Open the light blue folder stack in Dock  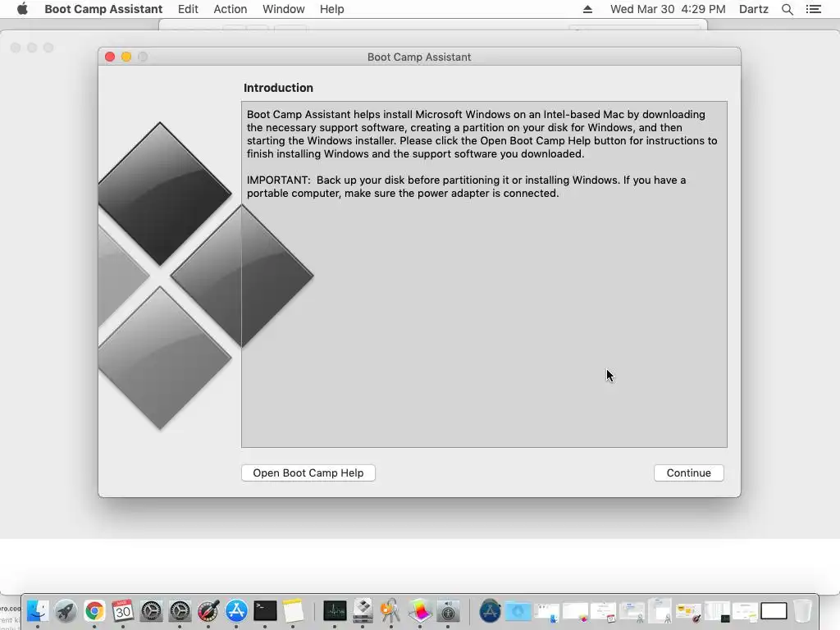coord(518,611)
